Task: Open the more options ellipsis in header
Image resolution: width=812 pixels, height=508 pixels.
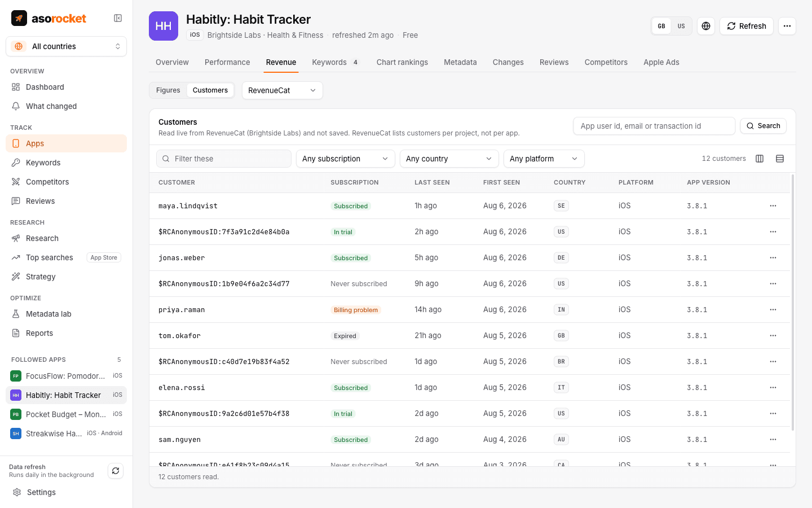Action: pyautogui.click(x=787, y=26)
